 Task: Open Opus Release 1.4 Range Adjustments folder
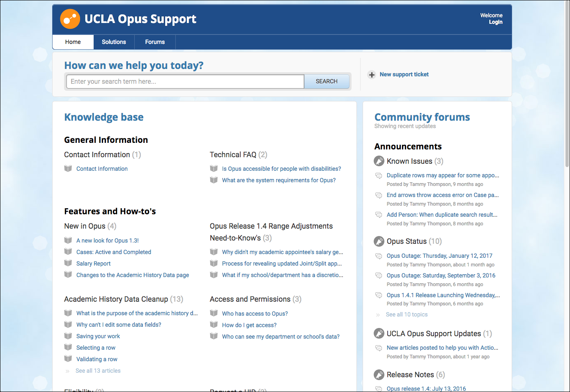pos(271,232)
